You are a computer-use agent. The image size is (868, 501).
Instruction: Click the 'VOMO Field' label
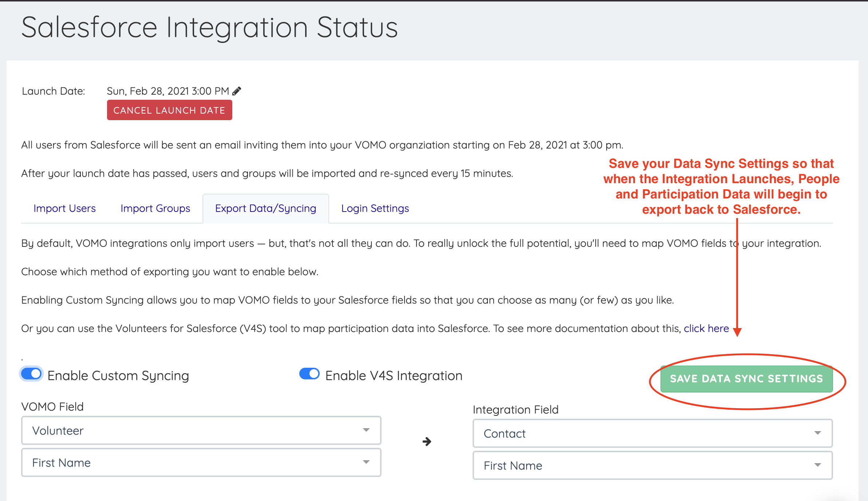point(52,407)
